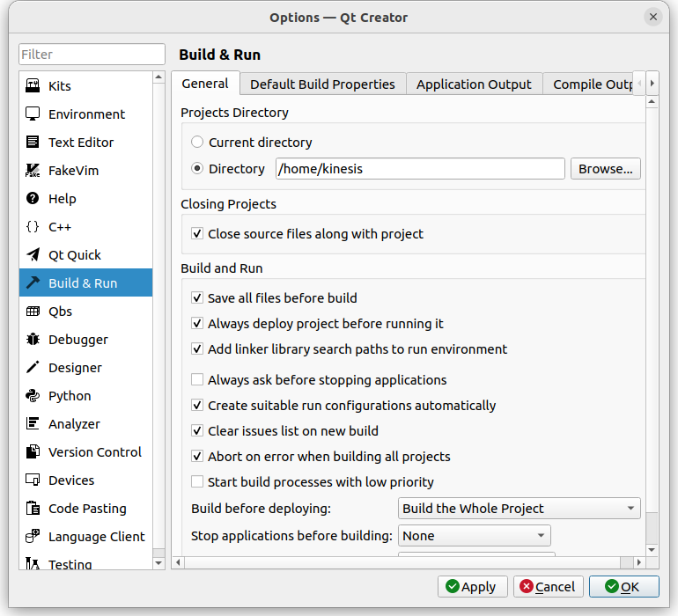Disable Add linker library search paths option

(x=197, y=348)
